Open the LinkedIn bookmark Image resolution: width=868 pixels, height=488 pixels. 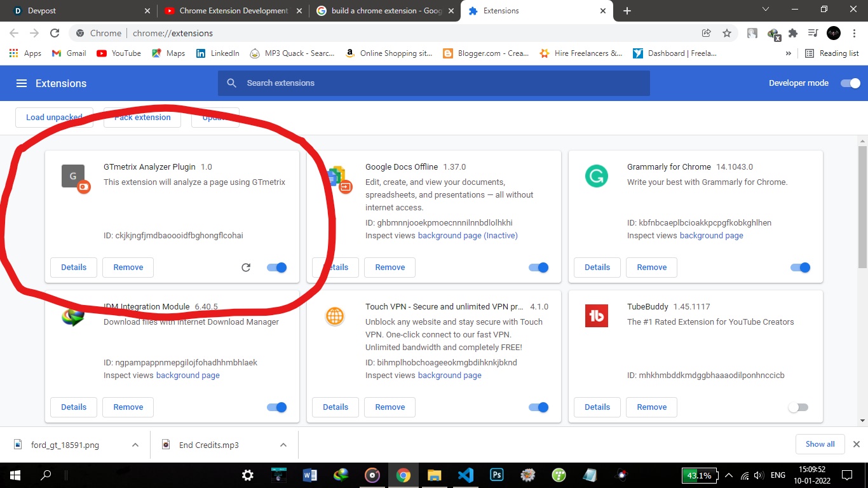pyautogui.click(x=217, y=53)
